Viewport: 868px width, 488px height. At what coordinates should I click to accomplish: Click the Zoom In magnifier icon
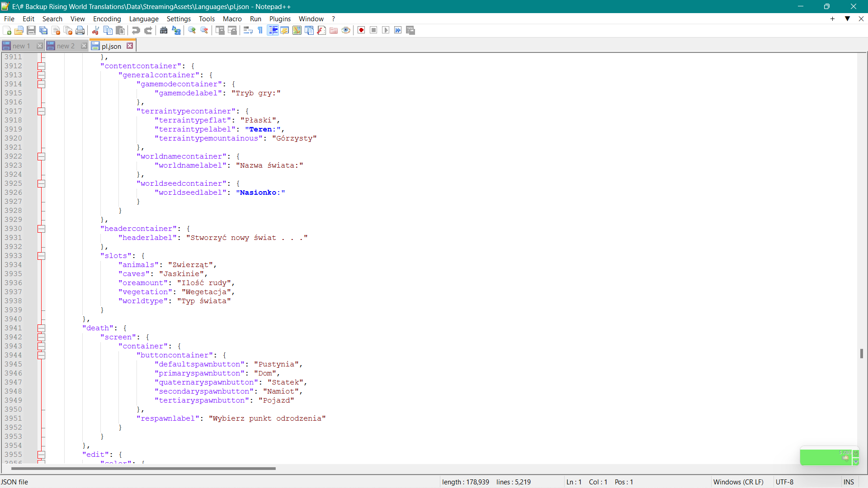tap(192, 30)
